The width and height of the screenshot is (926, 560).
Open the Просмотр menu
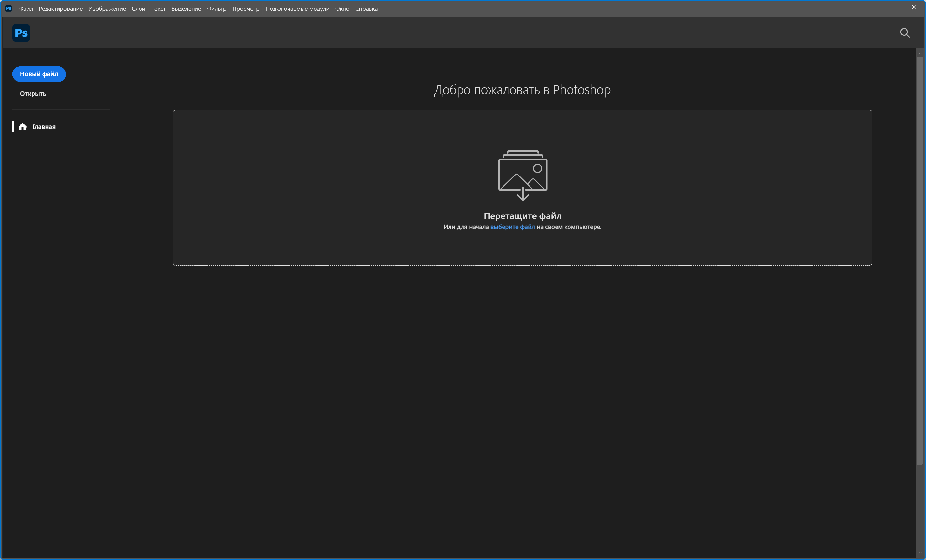(246, 9)
